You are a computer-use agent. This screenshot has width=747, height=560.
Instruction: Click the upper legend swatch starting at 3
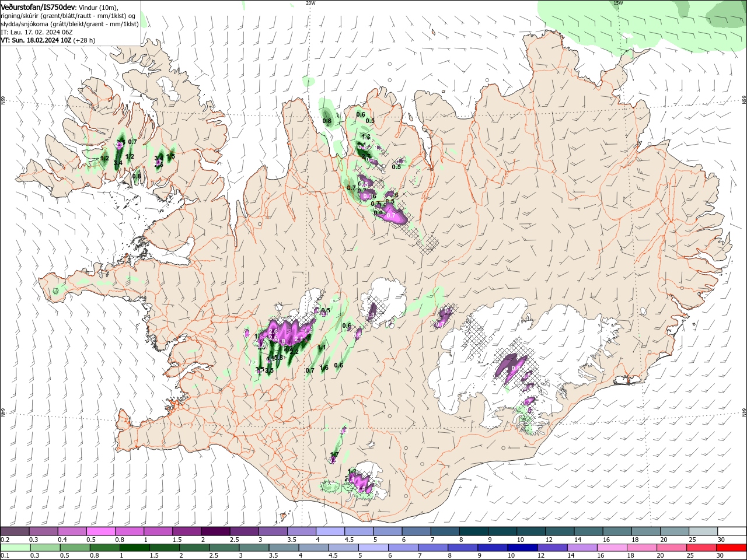coord(273,531)
